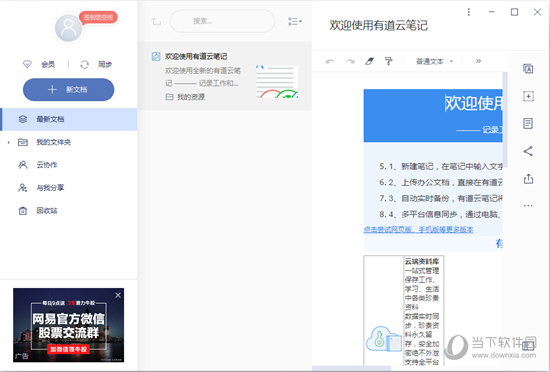Click 我的资源 folder label under the note
This screenshot has width=550, height=372.
(x=191, y=97)
